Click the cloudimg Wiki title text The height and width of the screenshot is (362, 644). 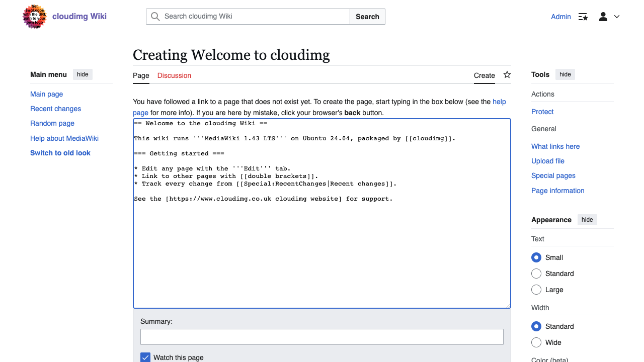[79, 16]
